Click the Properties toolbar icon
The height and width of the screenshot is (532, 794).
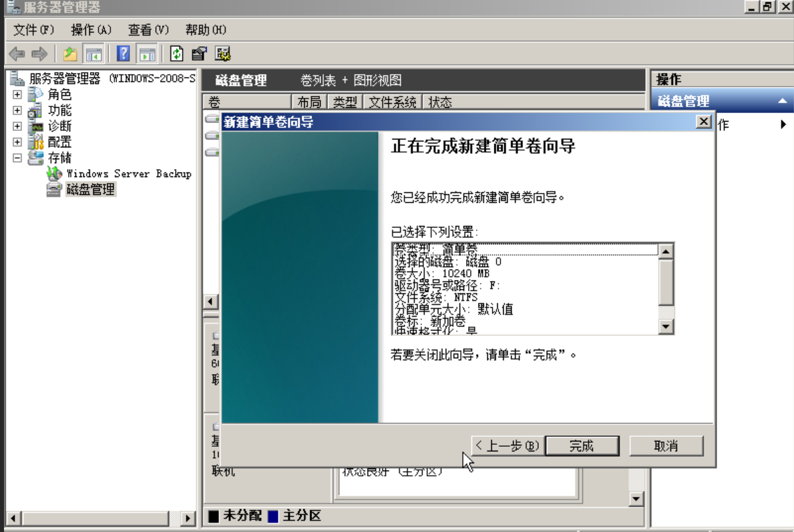(x=199, y=54)
